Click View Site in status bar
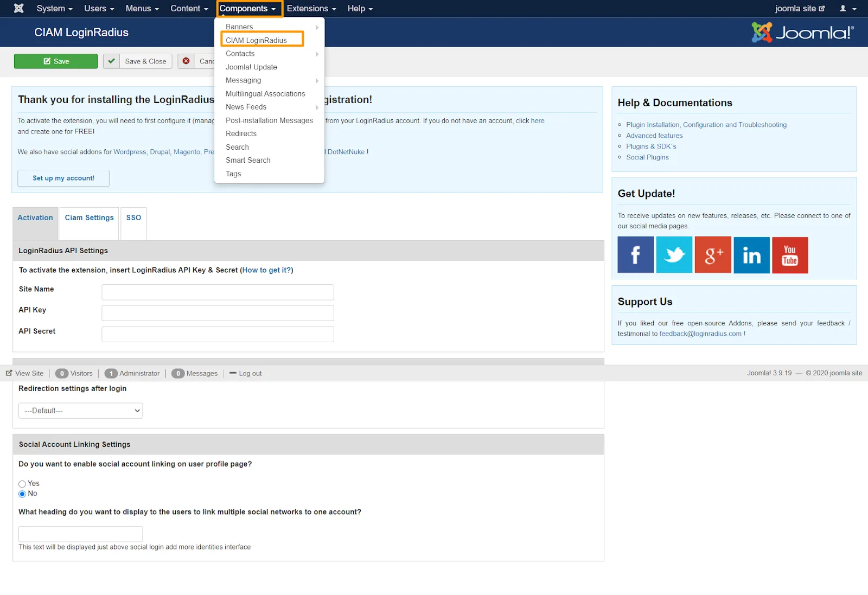Screen dimensions: 868x595 [24, 373]
